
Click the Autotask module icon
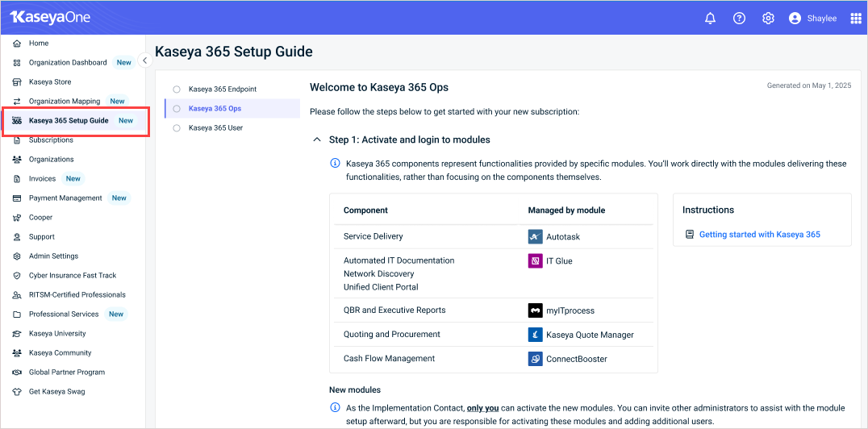coord(536,236)
